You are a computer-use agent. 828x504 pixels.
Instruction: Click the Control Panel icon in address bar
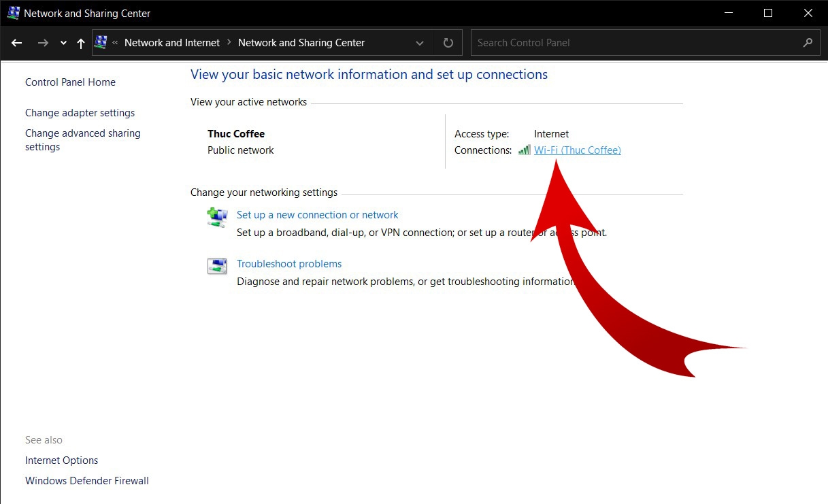(101, 42)
